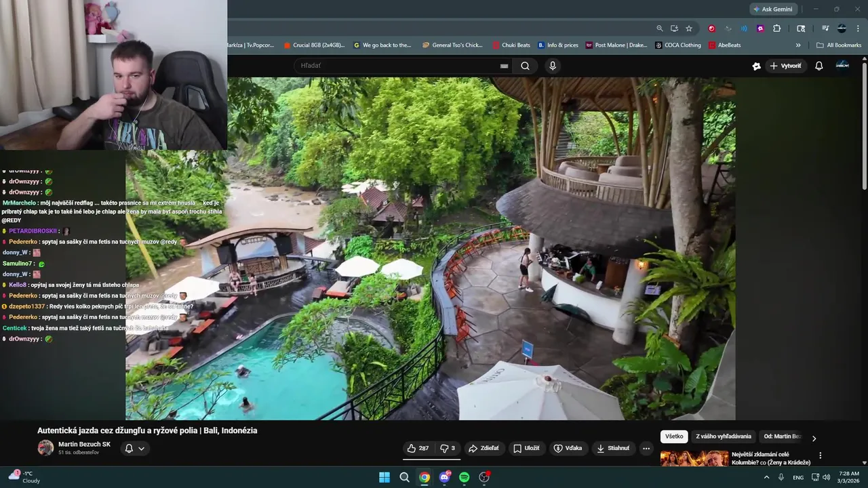868x488 pixels.
Task: Open All Bookmarks folder
Action: (x=839, y=45)
